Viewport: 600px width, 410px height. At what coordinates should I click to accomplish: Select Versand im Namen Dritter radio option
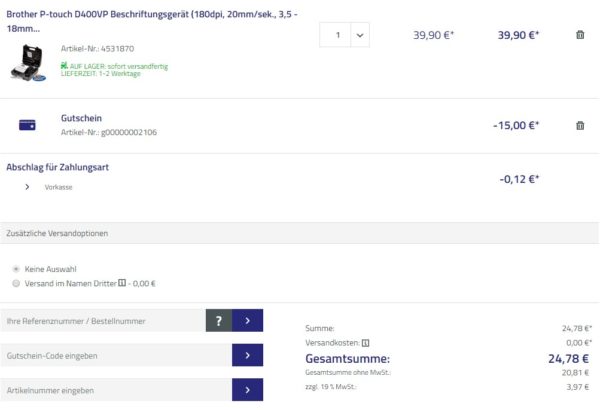(x=16, y=283)
